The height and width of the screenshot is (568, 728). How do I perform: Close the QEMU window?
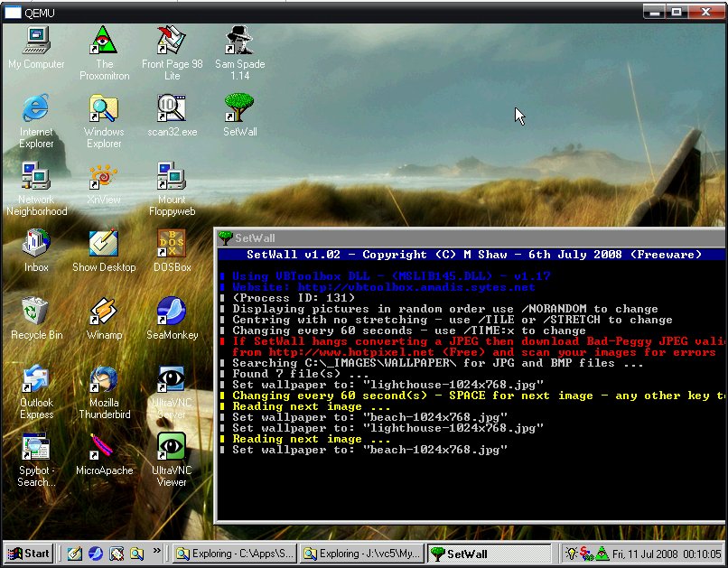coord(705,12)
